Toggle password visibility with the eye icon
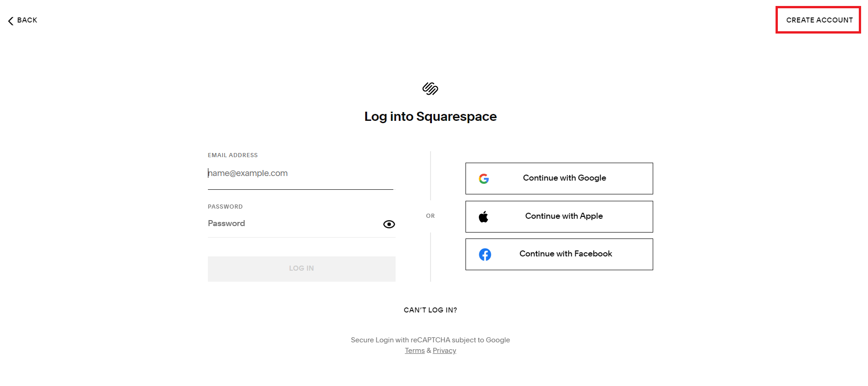 coord(389,224)
